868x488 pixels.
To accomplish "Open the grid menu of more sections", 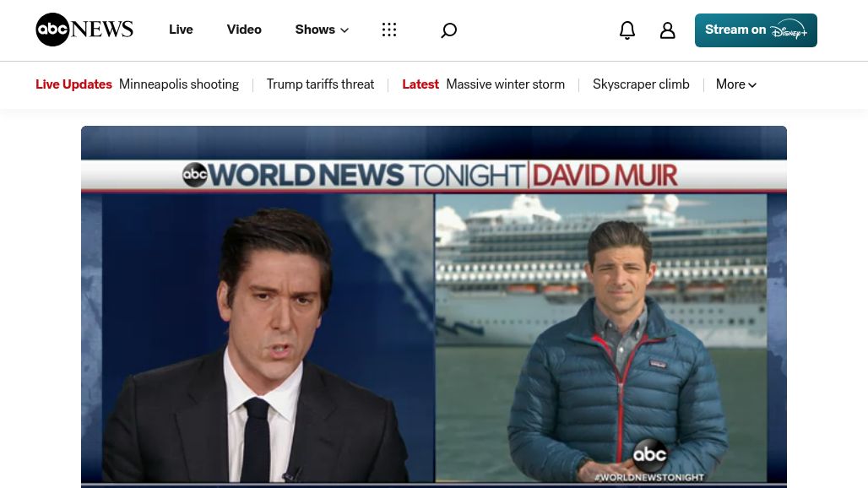I will pyautogui.click(x=388, y=30).
